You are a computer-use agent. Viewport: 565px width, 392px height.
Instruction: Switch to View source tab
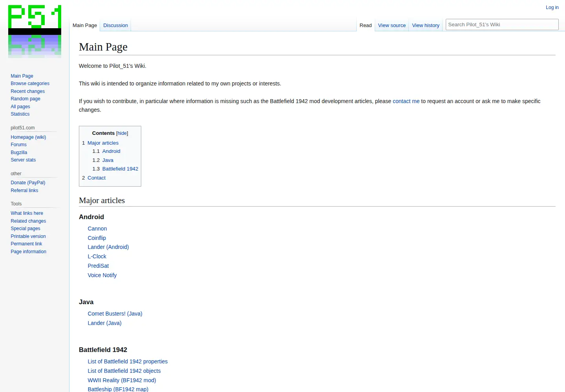392,25
